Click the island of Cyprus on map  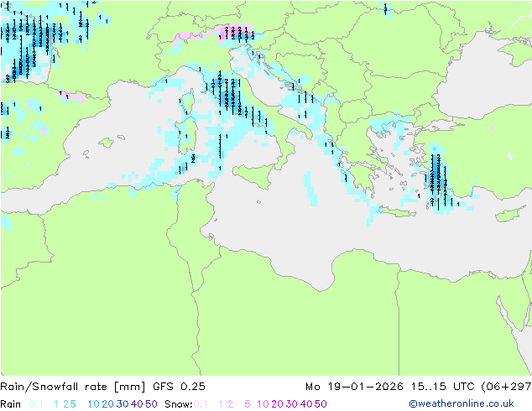pyautogui.click(x=511, y=214)
